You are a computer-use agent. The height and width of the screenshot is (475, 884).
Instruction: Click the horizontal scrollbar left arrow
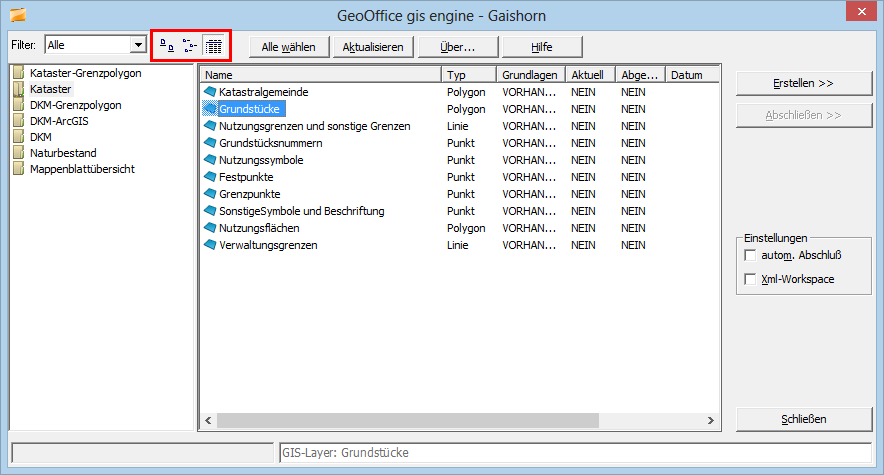[208, 420]
